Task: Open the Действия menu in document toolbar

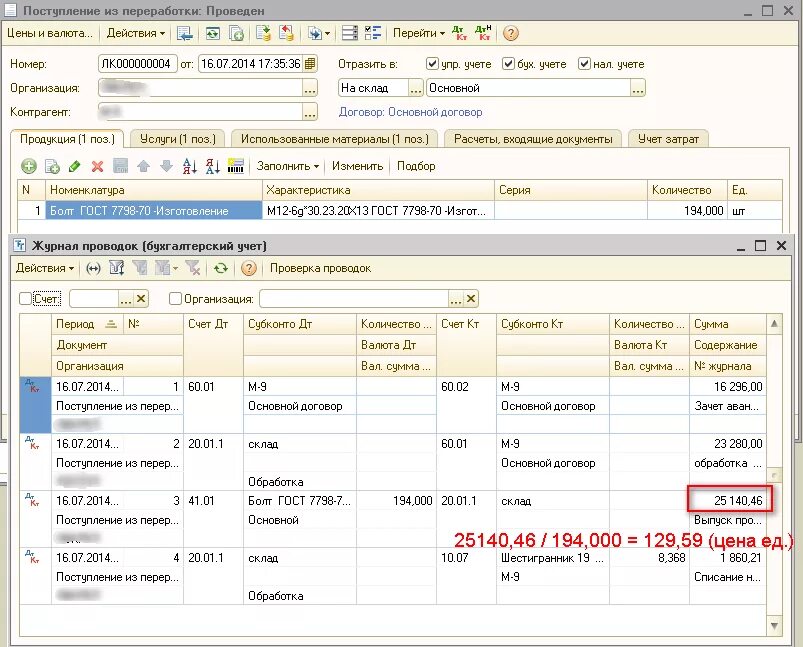Action: pyautogui.click(x=136, y=33)
